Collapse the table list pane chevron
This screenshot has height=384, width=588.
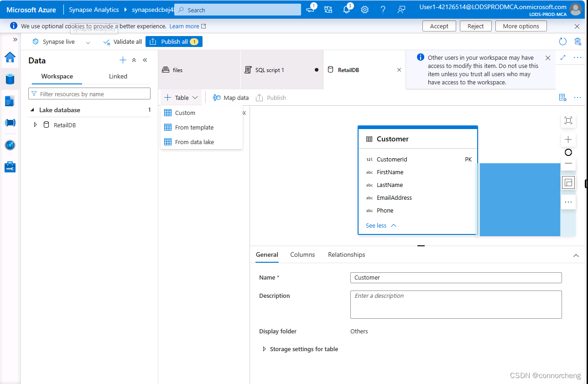pos(244,113)
